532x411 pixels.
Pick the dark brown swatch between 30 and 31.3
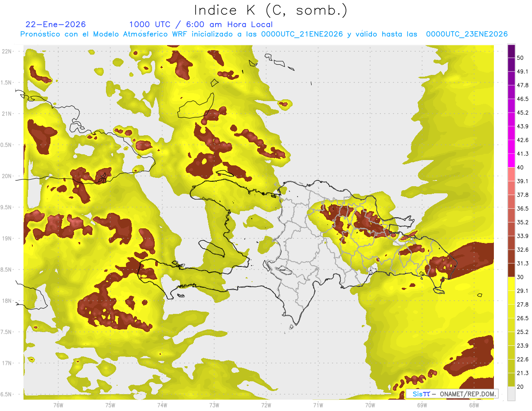pyautogui.click(x=511, y=270)
